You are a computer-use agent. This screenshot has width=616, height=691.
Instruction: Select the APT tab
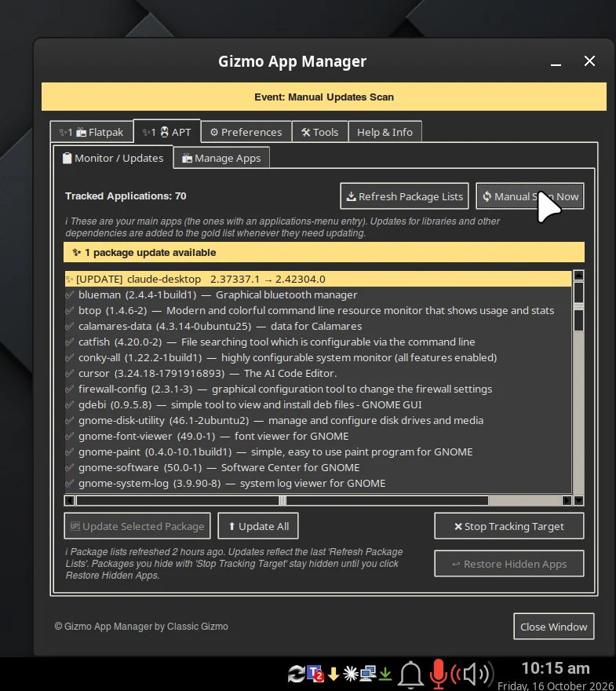[167, 131]
